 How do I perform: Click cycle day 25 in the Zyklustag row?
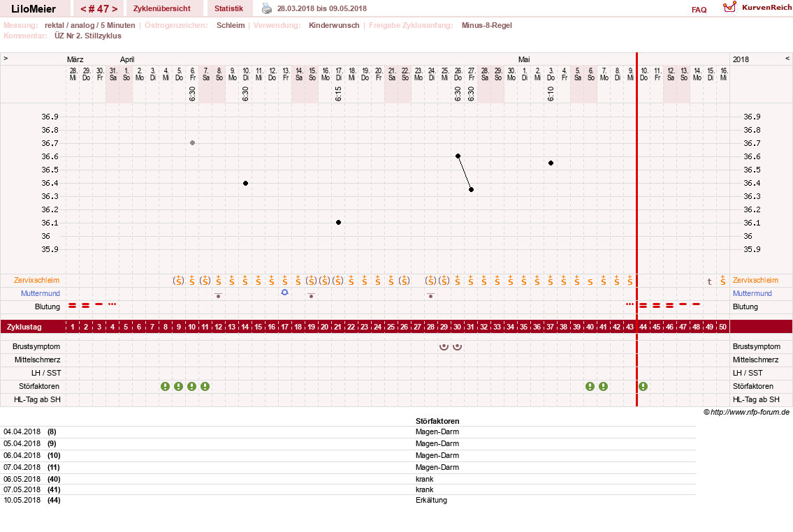[x=391, y=327]
